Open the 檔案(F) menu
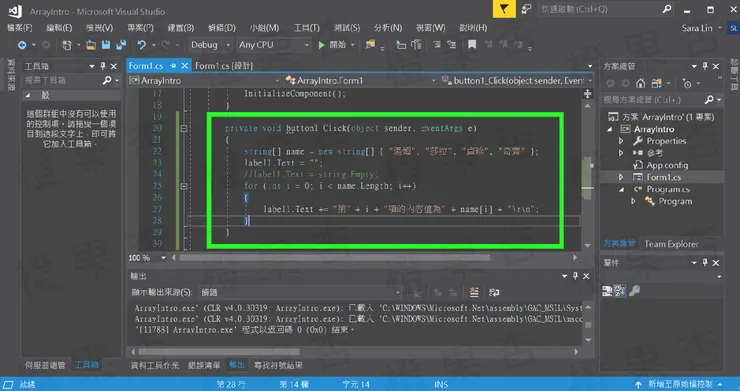The width and height of the screenshot is (740, 391). point(20,28)
